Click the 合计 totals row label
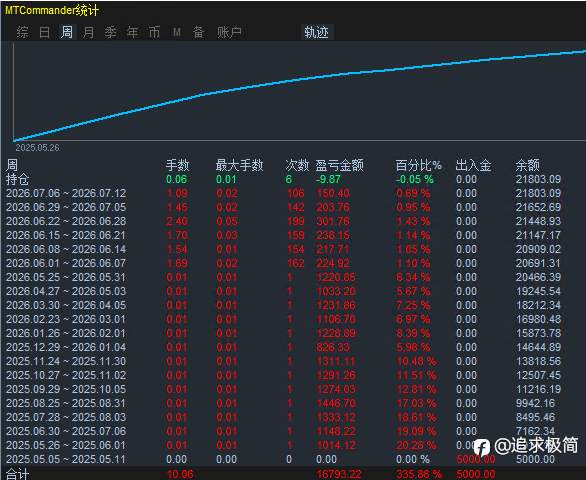The image size is (586, 480). tap(17, 475)
